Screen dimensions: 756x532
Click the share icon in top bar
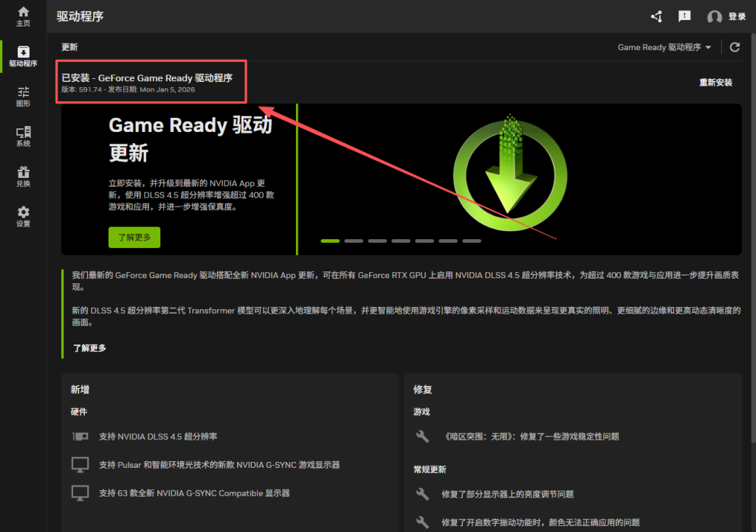point(656,16)
